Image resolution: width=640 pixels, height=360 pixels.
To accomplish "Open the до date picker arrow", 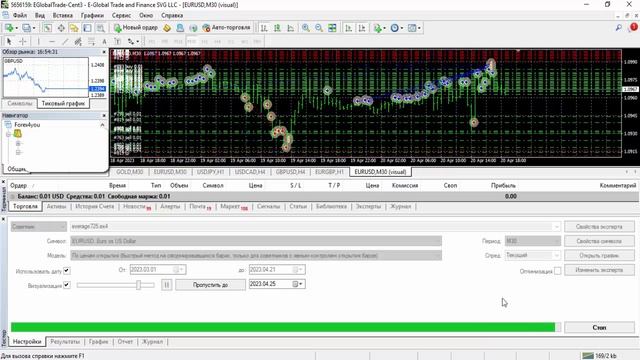I will coord(298,269).
